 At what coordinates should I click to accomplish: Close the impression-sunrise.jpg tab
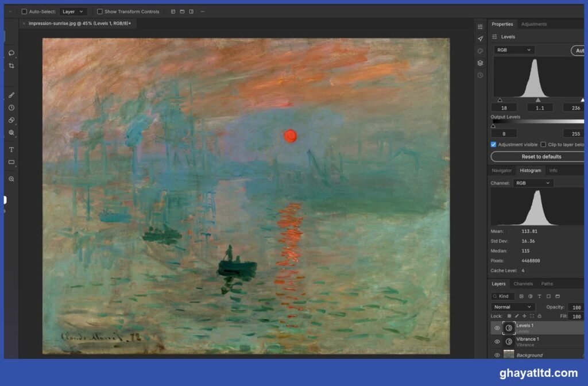(x=24, y=23)
